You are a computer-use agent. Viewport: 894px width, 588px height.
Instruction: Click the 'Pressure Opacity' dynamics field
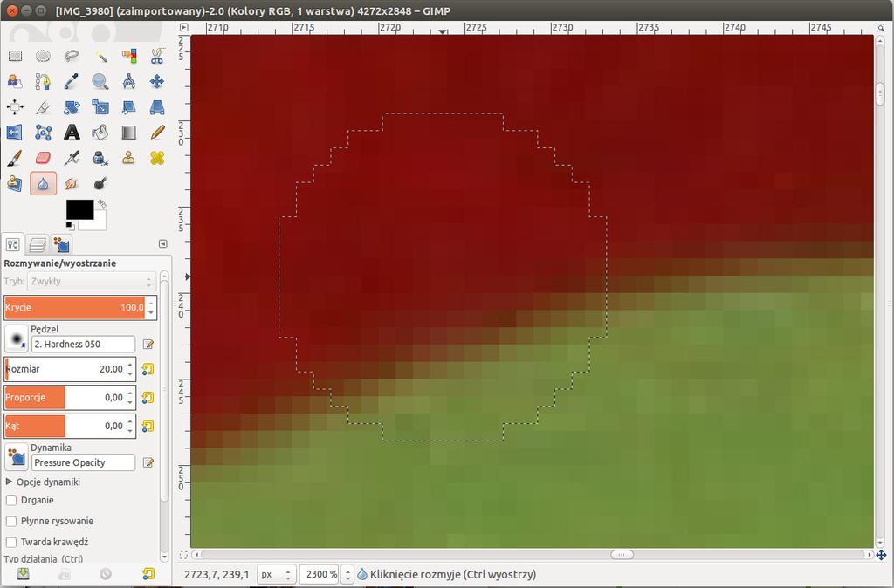[x=83, y=462]
